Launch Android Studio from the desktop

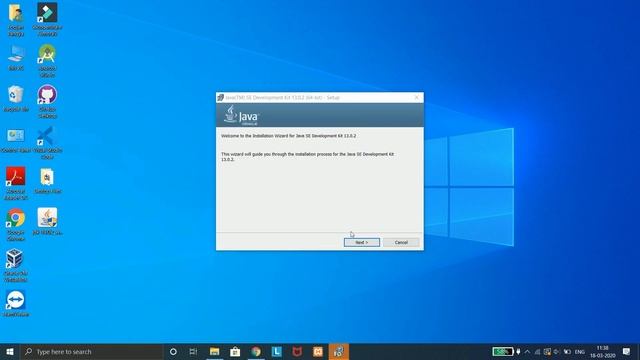tap(47, 60)
